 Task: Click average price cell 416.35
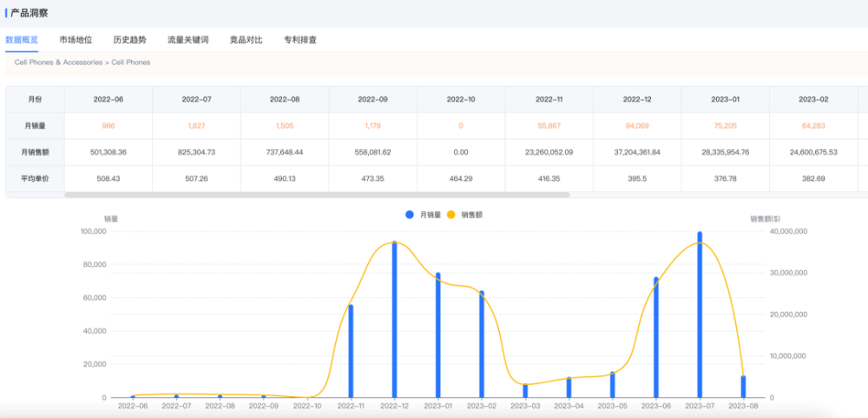click(549, 178)
